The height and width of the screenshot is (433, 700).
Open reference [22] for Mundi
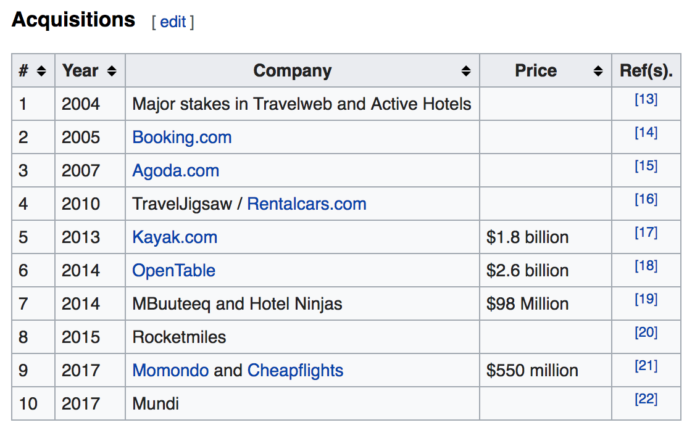click(646, 399)
